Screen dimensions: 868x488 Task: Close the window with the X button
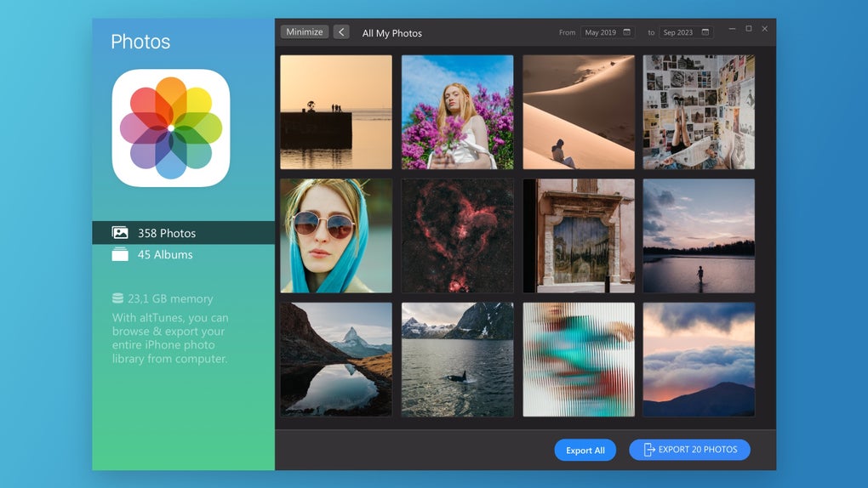point(764,29)
